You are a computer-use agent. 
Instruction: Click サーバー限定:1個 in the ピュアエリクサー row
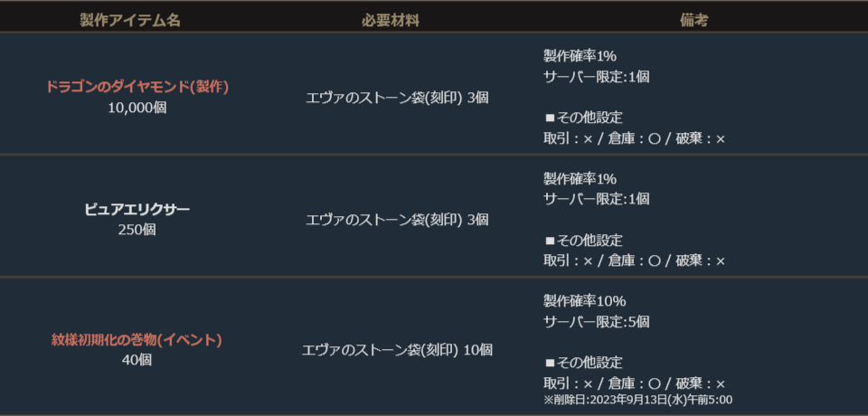point(596,199)
